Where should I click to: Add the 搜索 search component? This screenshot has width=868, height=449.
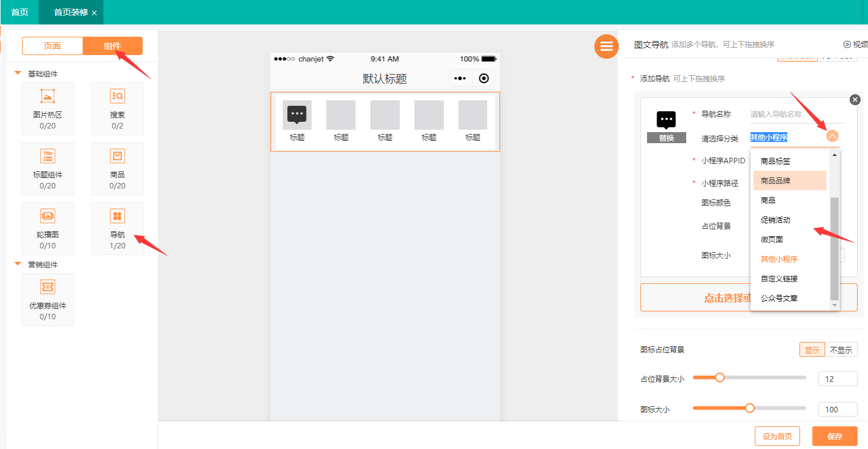click(117, 108)
